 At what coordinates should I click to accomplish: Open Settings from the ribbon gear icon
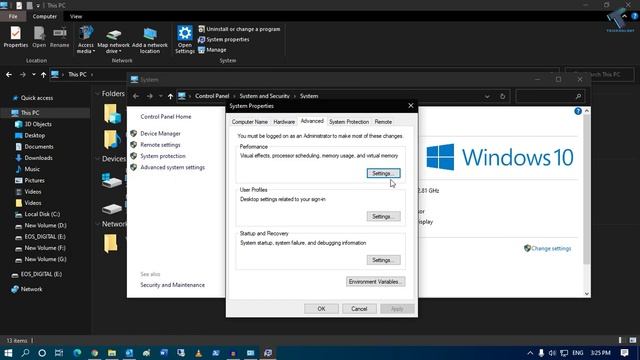click(x=184, y=39)
